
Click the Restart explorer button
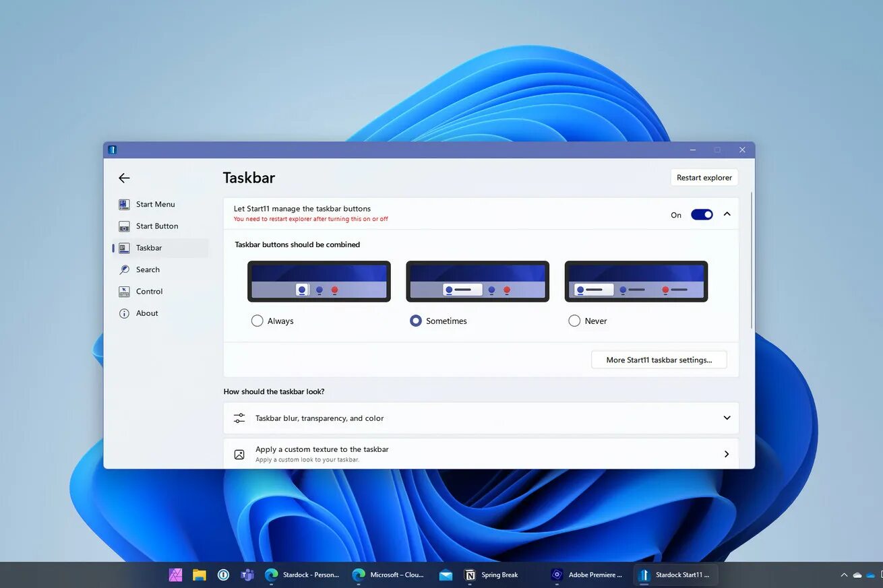[704, 177]
